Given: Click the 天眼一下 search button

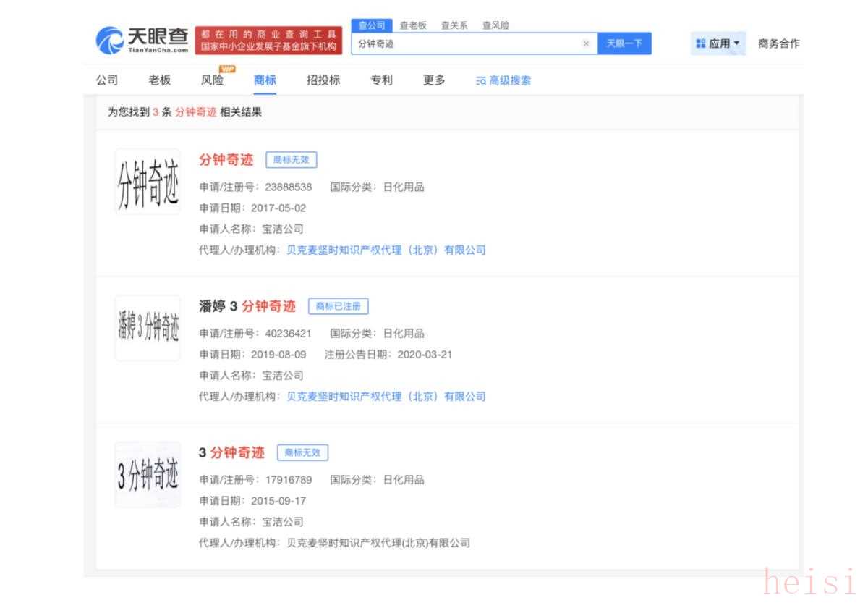Looking at the screenshot, I should tap(624, 44).
